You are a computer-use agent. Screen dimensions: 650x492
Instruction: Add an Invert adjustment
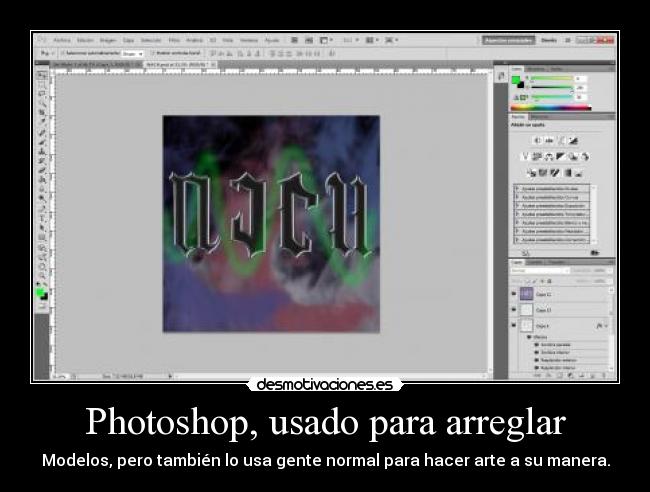531,172
